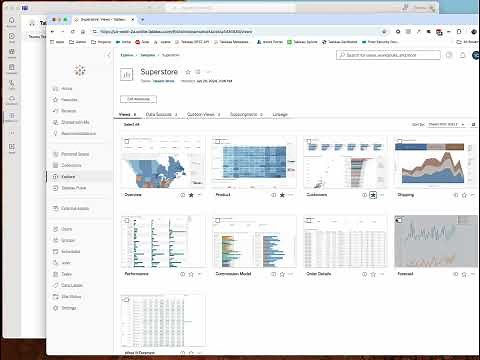Open the Lineage tab
Screen dimensions: 480x360
point(280,114)
